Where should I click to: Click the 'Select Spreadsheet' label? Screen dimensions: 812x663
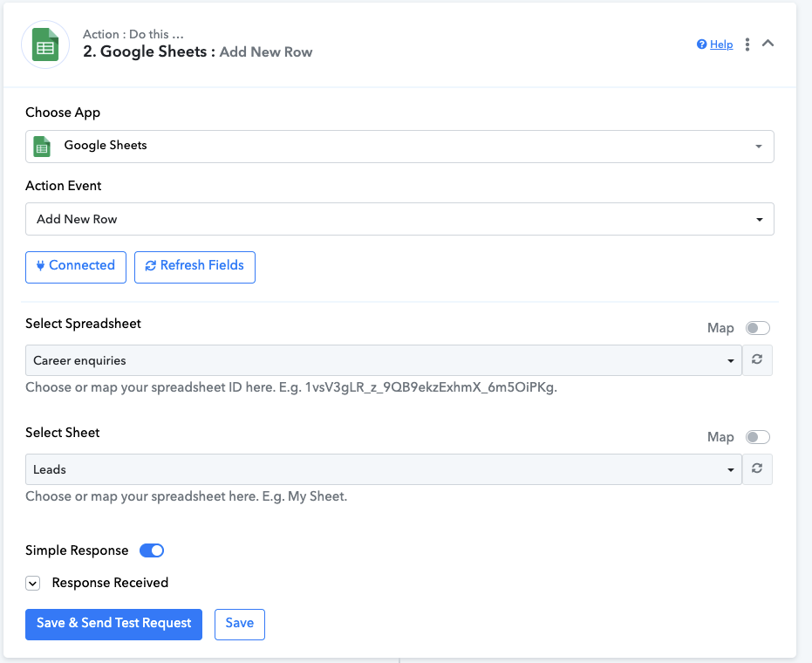[x=83, y=324]
